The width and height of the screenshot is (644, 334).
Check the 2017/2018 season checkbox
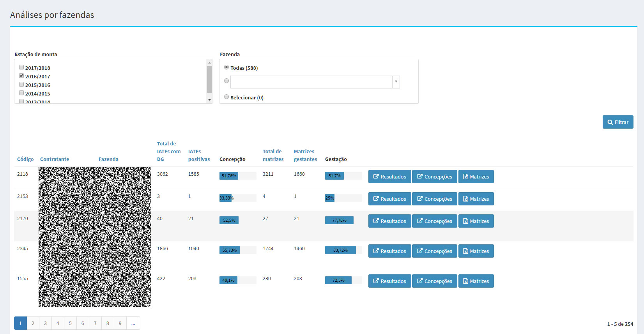[x=21, y=67]
